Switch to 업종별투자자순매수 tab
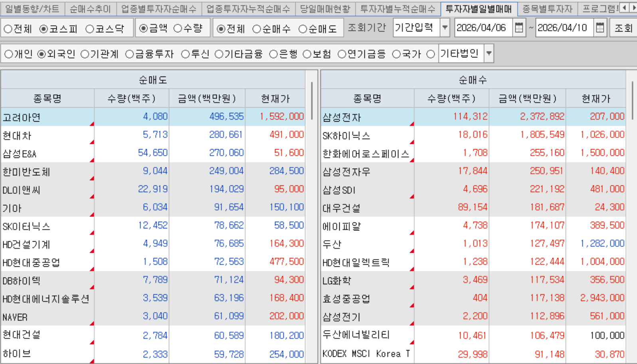This screenshot has height=364, width=637. pyautogui.click(x=159, y=9)
